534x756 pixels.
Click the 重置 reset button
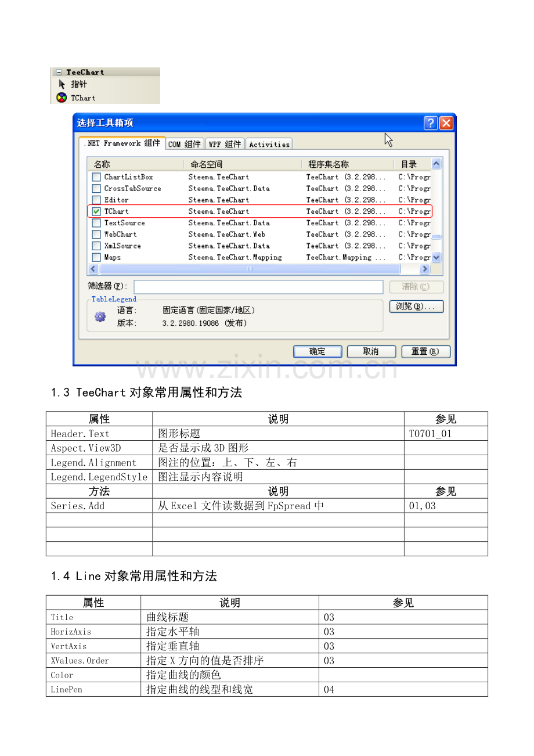(x=425, y=351)
